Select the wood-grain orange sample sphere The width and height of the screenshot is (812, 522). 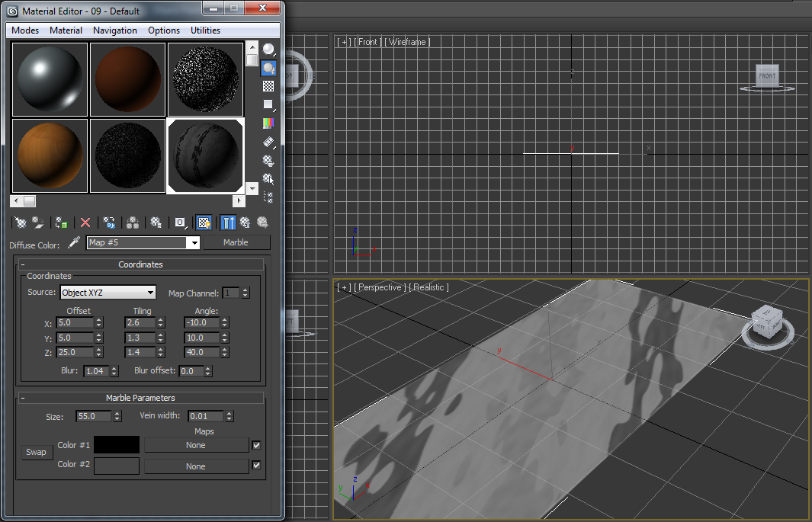[x=50, y=155]
